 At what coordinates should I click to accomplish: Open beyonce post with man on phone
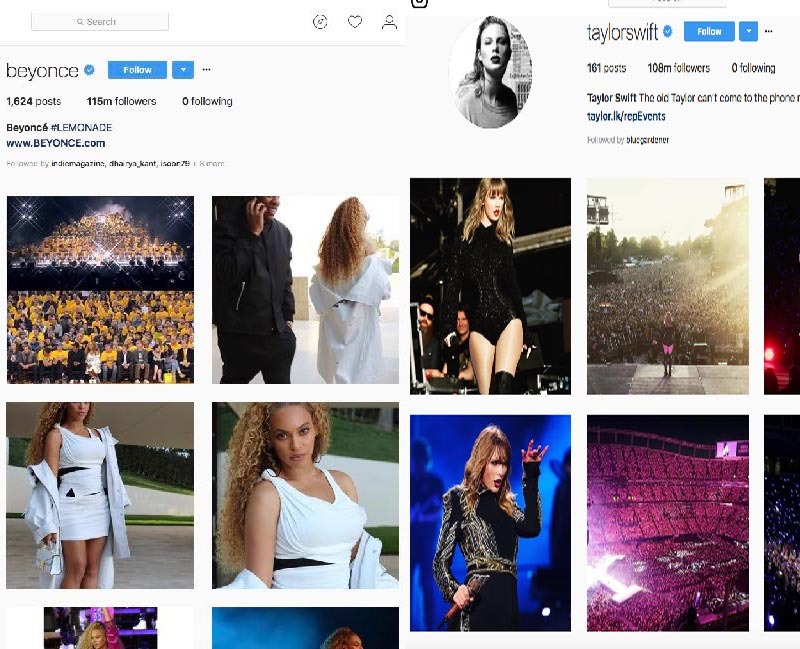pyautogui.click(x=305, y=290)
